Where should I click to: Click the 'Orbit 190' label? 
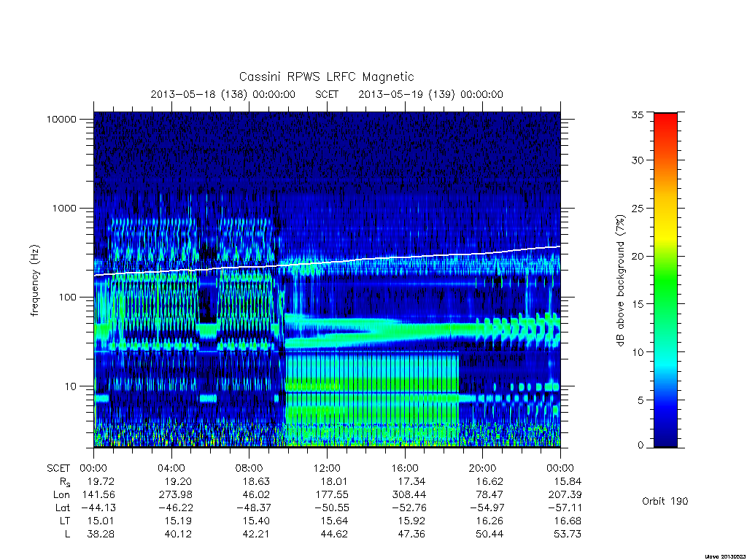pos(665,501)
